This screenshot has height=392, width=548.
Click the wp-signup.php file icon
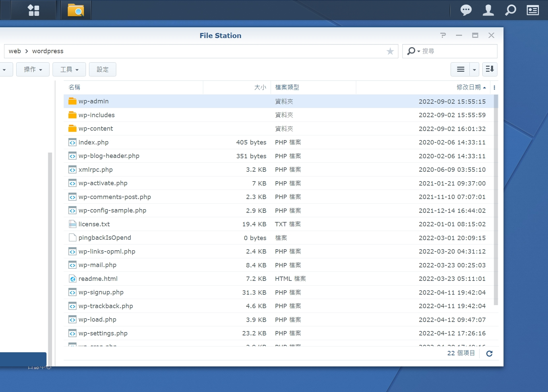pyautogui.click(x=72, y=292)
